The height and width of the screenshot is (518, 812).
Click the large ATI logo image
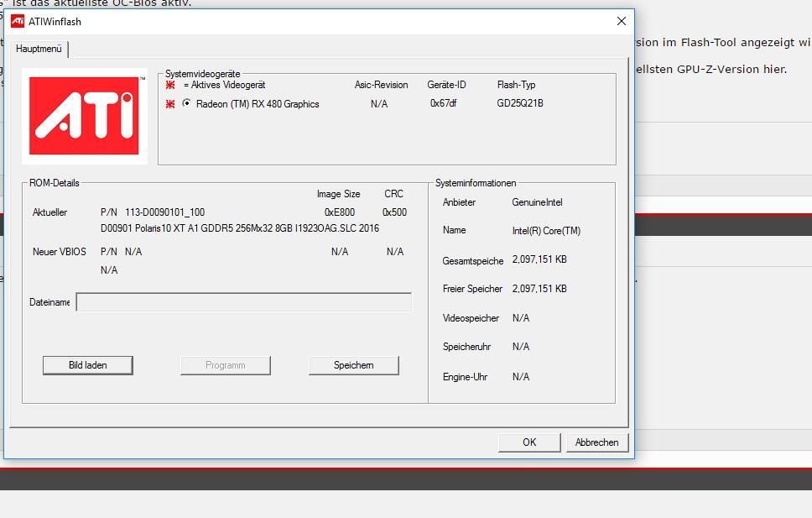click(x=85, y=116)
